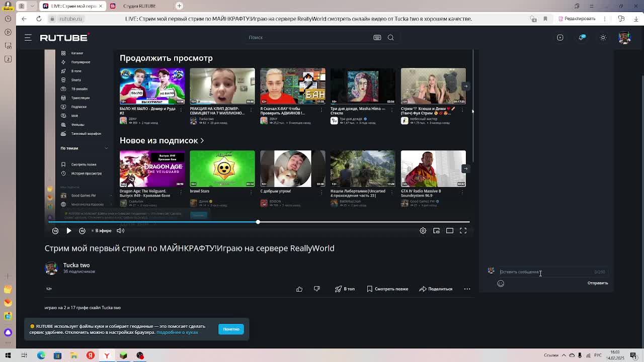The image size is (644, 362).
Task: Open the add video upload icon
Action: click(560, 38)
